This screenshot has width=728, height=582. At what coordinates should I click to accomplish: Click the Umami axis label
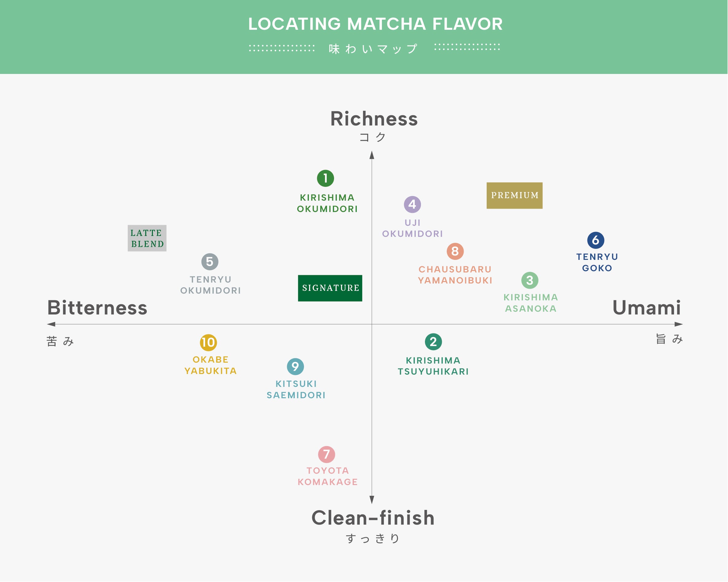coord(646,308)
